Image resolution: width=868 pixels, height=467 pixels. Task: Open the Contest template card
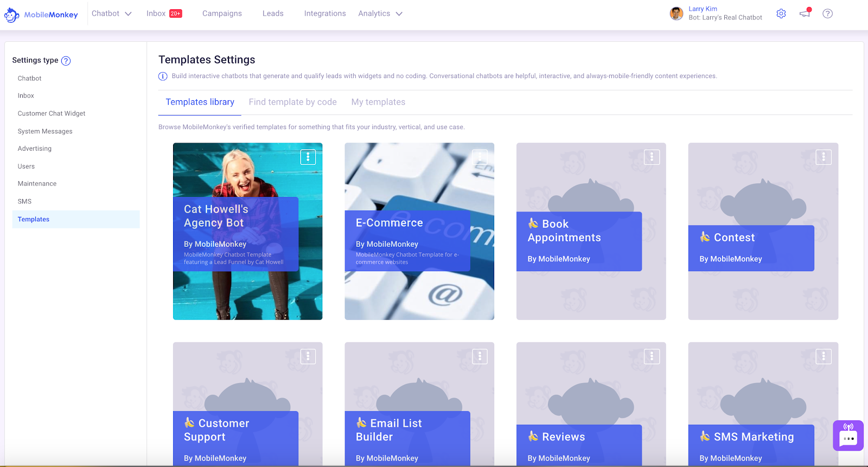[763, 232]
